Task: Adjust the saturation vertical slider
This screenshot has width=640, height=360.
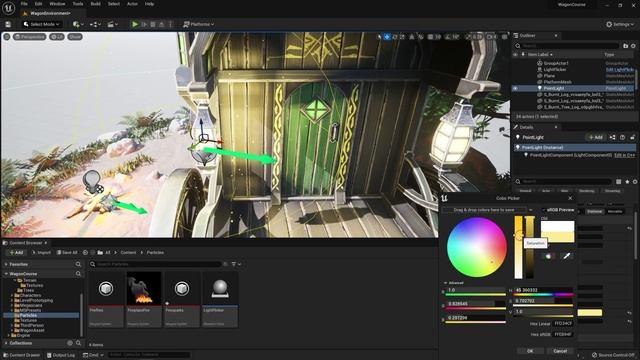Action: click(x=518, y=247)
